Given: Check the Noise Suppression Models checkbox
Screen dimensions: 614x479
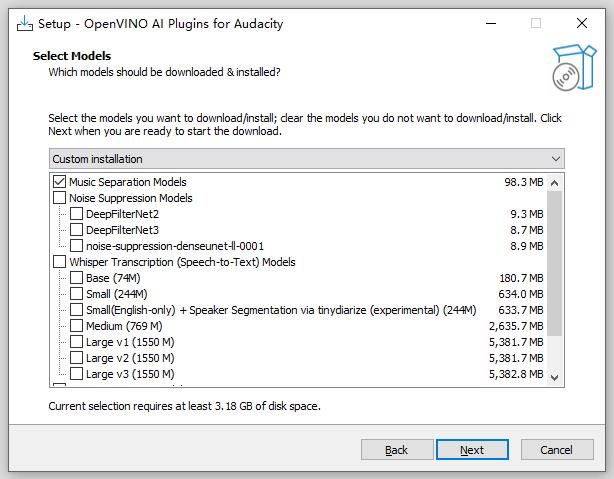Looking at the screenshot, I should pos(59,198).
